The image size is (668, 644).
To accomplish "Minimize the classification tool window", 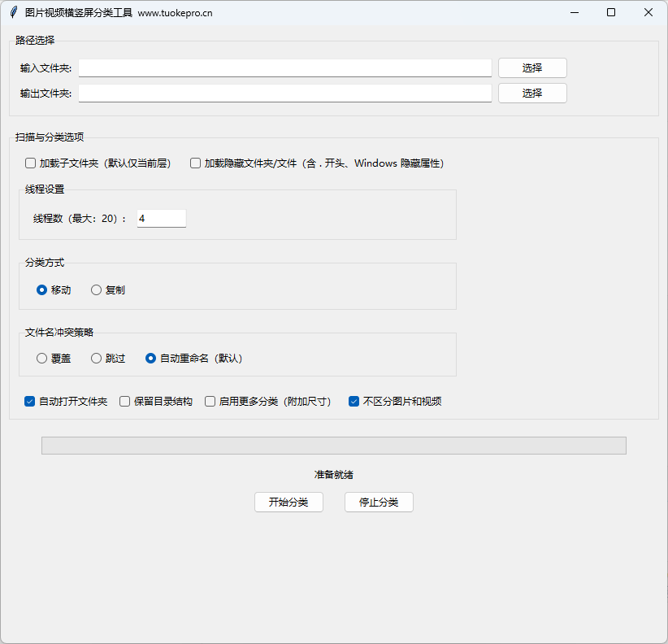I will pos(575,12).
